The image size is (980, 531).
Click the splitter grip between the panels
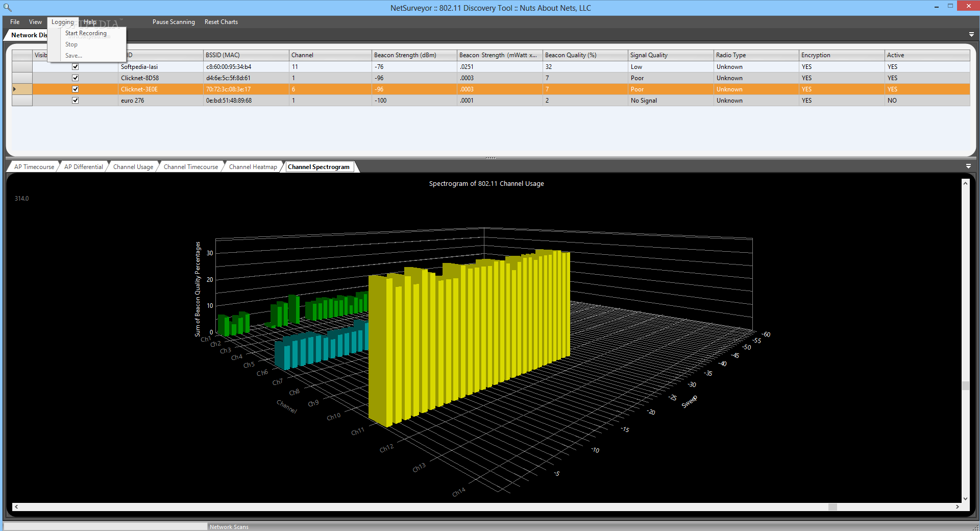click(491, 158)
